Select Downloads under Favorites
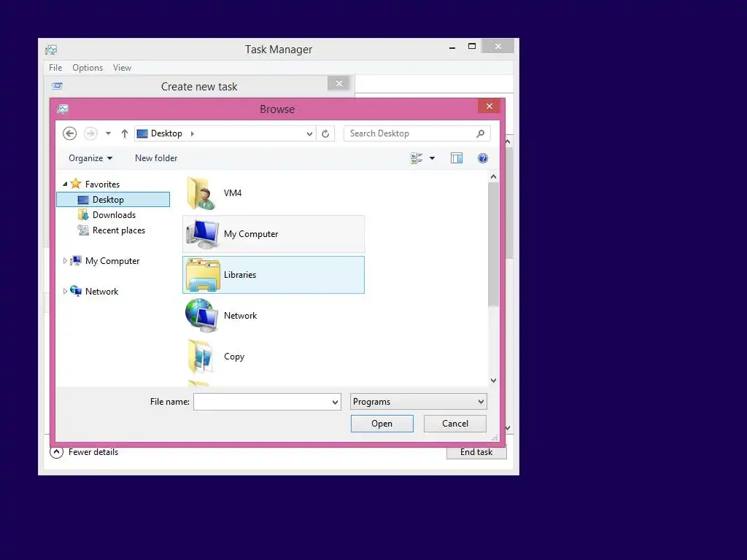The width and height of the screenshot is (747, 560). tap(114, 215)
